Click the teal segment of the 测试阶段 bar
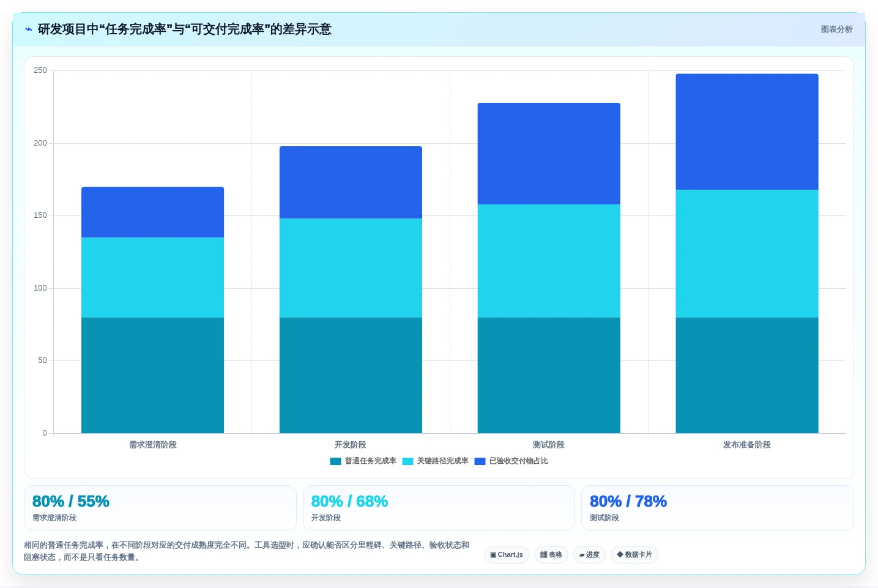The image size is (878, 588). pos(549,376)
